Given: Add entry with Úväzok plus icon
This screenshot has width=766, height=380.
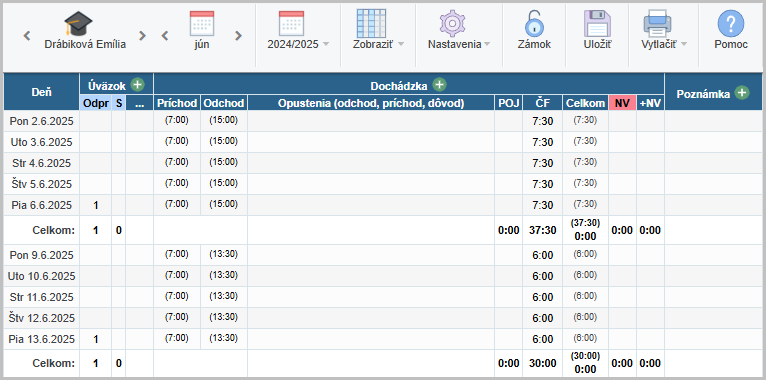Looking at the screenshot, I should [138, 85].
